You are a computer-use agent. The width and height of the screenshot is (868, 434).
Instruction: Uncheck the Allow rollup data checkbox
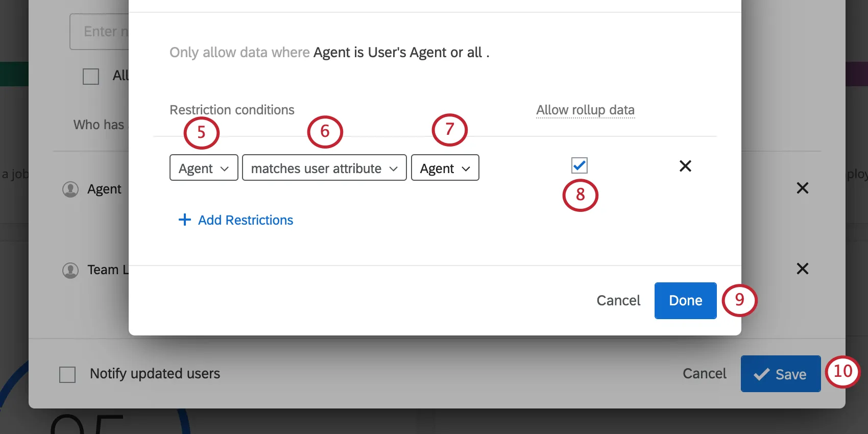coord(579,165)
